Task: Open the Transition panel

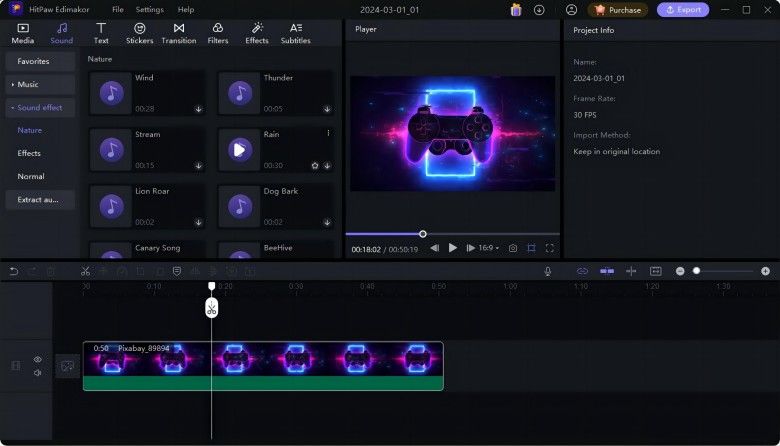Action: (178, 33)
